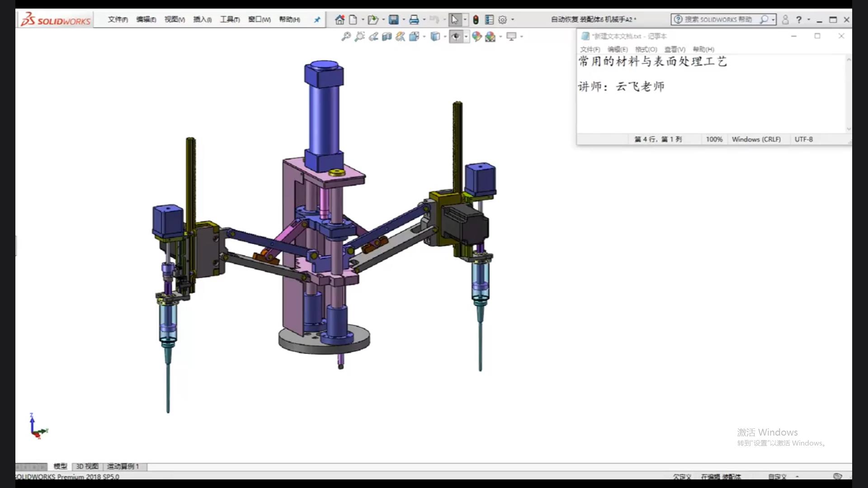This screenshot has height=488, width=868.
Task: Click the Zoom to Area icon
Action: [360, 37]
